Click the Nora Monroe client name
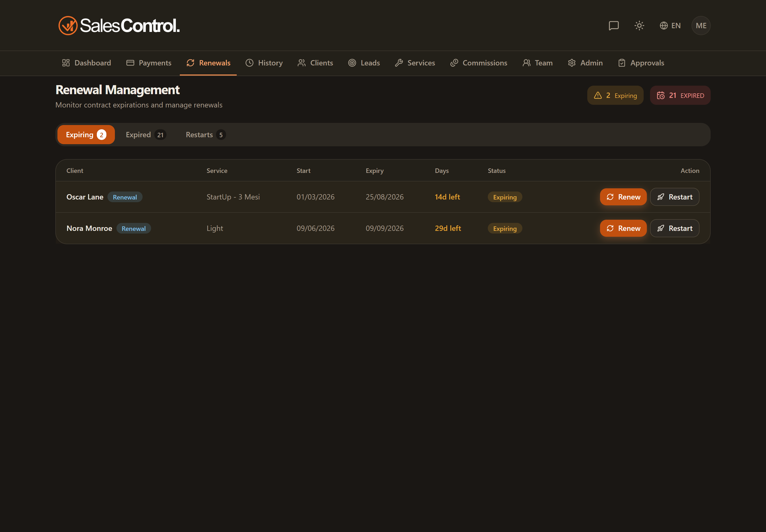 coord(89,228)
